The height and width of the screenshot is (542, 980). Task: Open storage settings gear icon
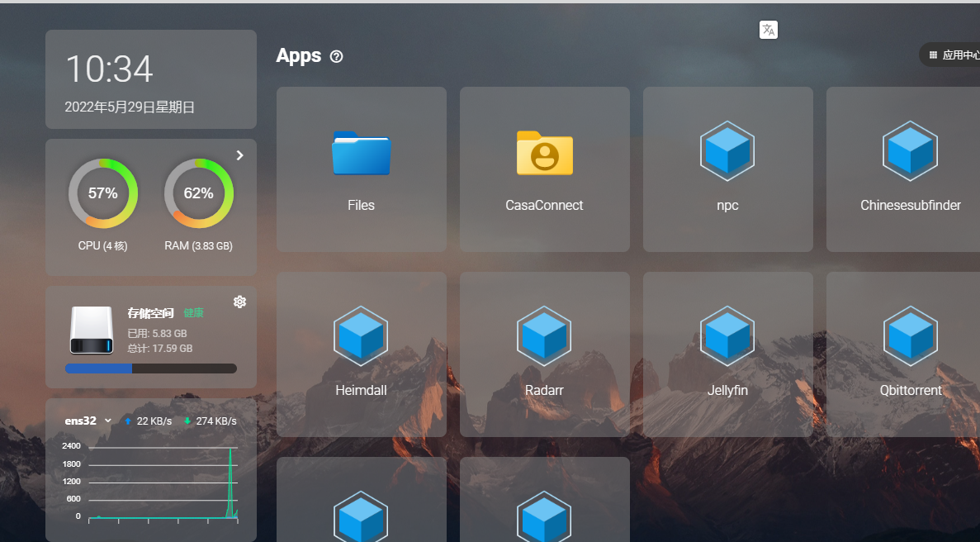(239, 302)
